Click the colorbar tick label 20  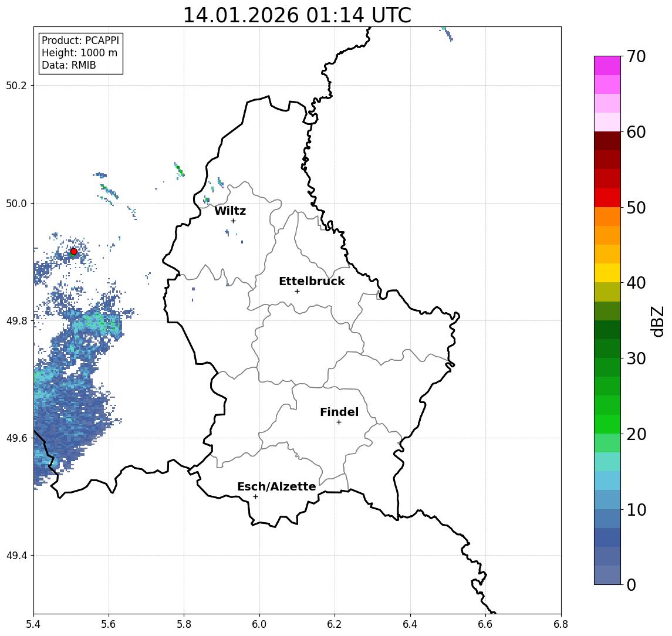[x=636, y=434]
